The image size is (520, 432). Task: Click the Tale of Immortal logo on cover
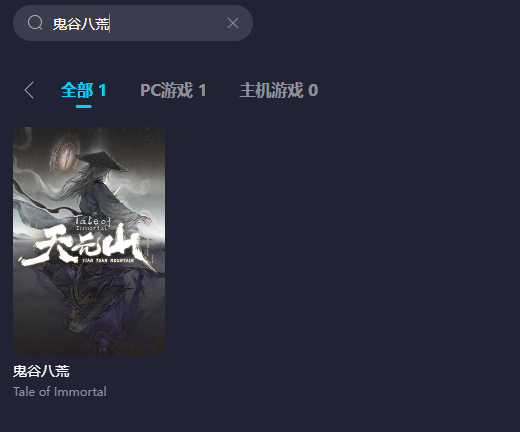click(92, 223)
